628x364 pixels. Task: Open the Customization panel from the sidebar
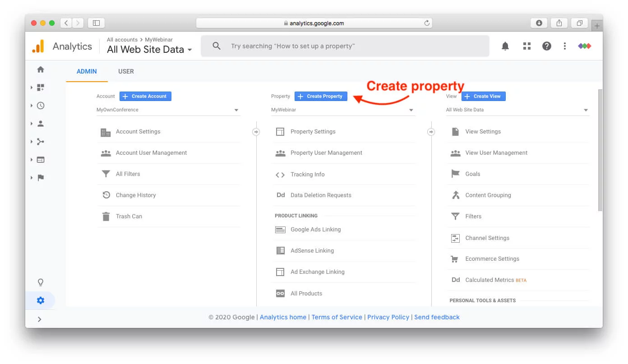(x=40, y=87)
